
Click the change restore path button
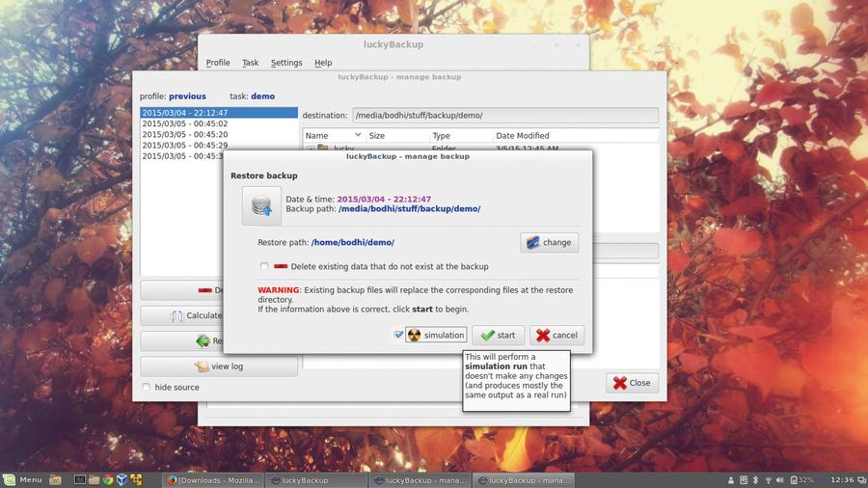click(x=549, y=242)
